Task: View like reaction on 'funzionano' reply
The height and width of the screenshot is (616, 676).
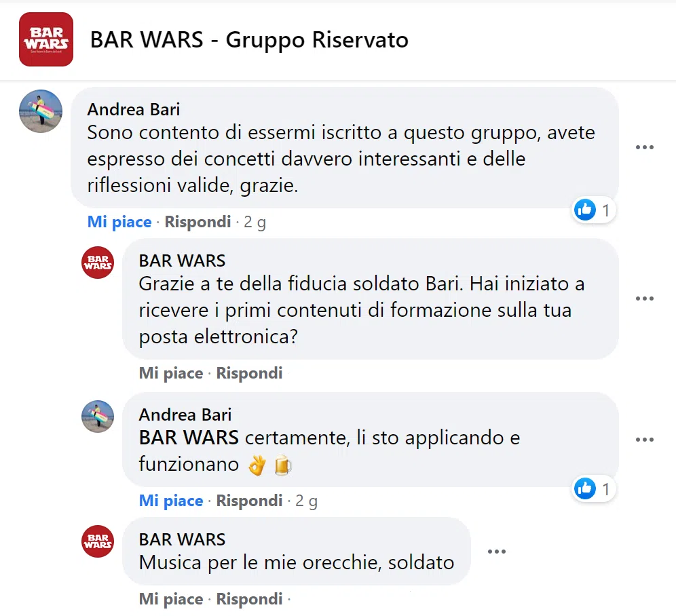Action: coord(593,489)
